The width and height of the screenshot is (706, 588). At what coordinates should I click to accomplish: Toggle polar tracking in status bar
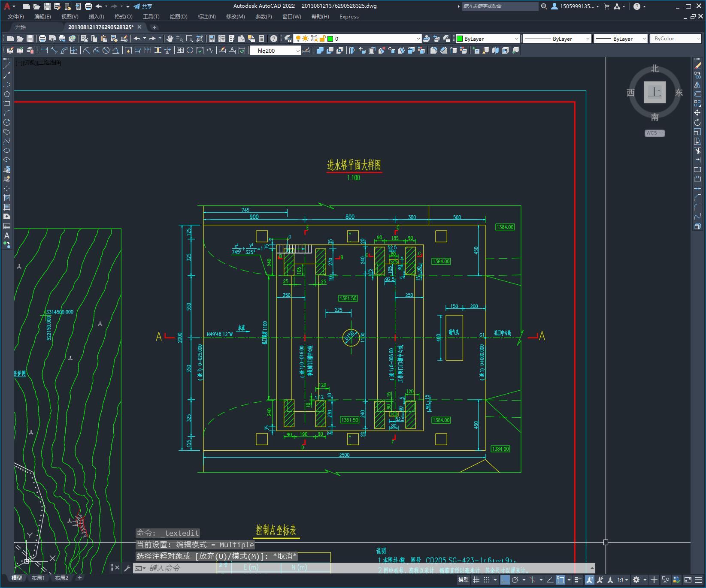click(x=515, y=580)
